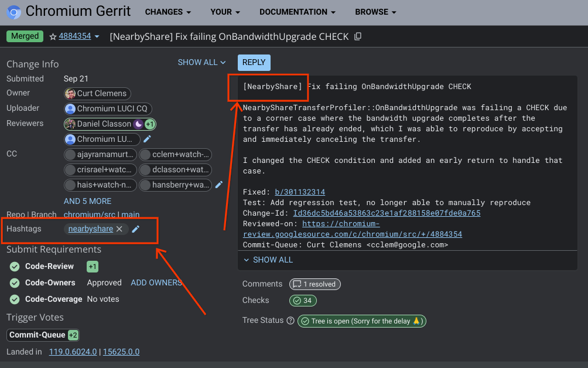Viewport: 588px width, 368px height.
Task: Open the Add Owners link
Action: click(156, 282)
